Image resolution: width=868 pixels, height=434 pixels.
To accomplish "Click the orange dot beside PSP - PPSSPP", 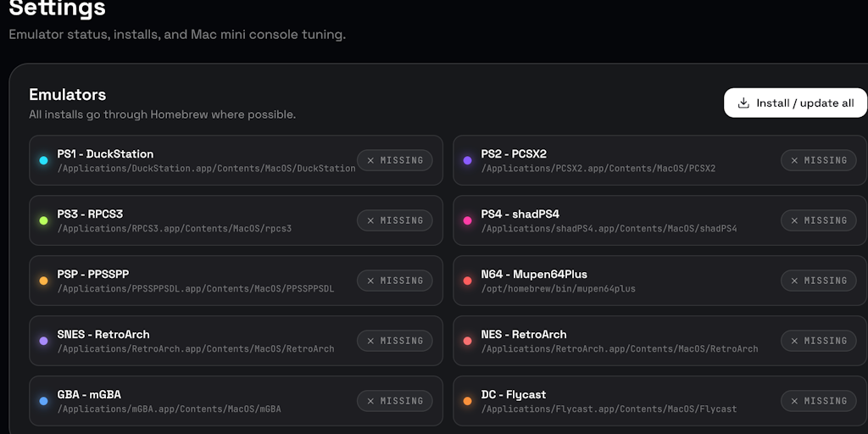I will click(43, 281).
